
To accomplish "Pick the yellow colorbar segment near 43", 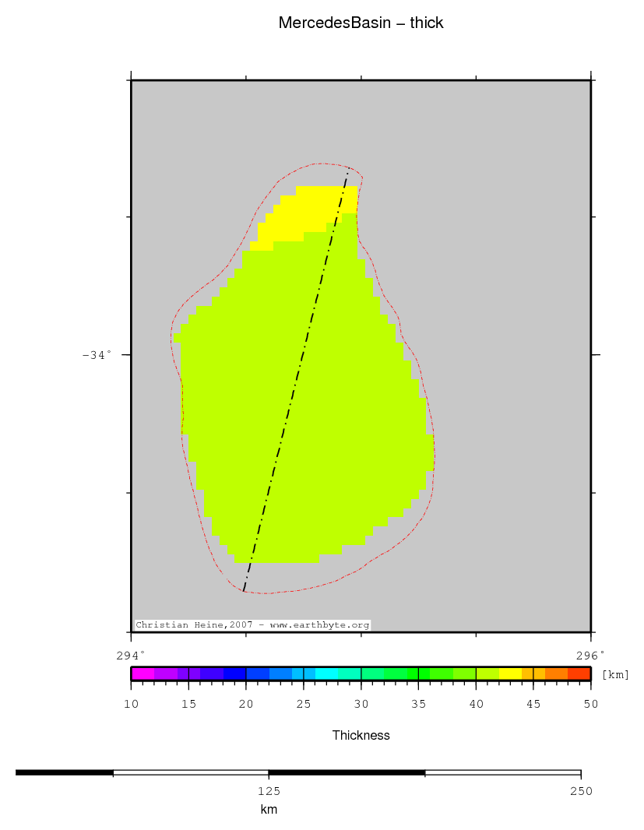I will pos(510,673).
